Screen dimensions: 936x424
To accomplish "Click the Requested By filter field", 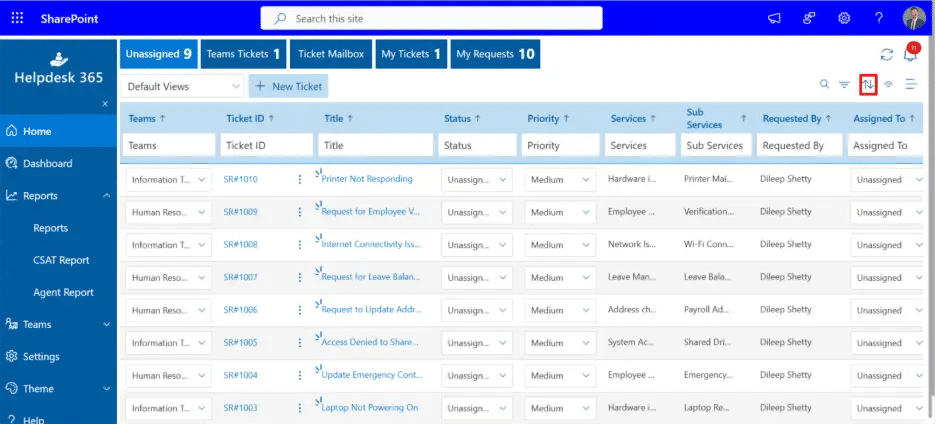I will pyautogui.click(x=799, y=145).
